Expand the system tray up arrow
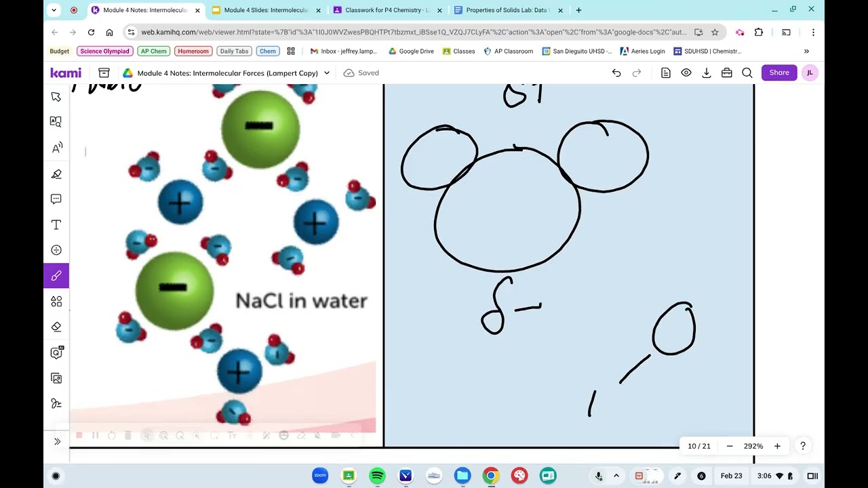Screen dimensions: 868x488 point(616,476)
